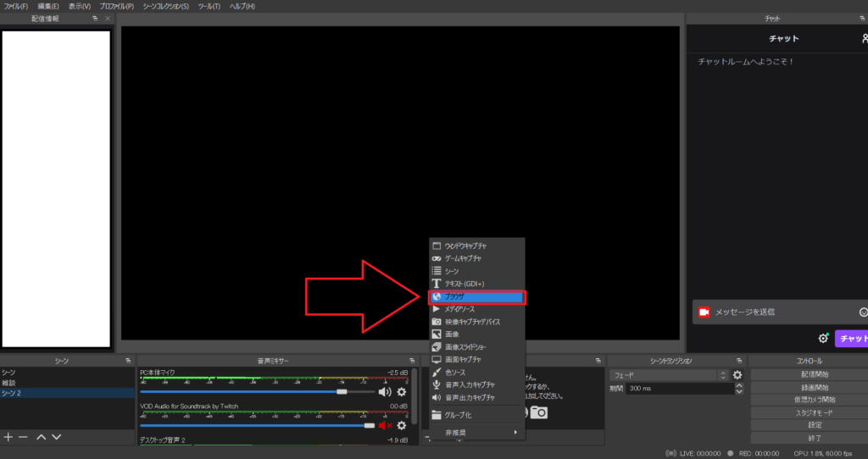This screenshot has height=459, width=868.
Task: Select scene シーン in scenes list
Action: (x=67, y=373)
